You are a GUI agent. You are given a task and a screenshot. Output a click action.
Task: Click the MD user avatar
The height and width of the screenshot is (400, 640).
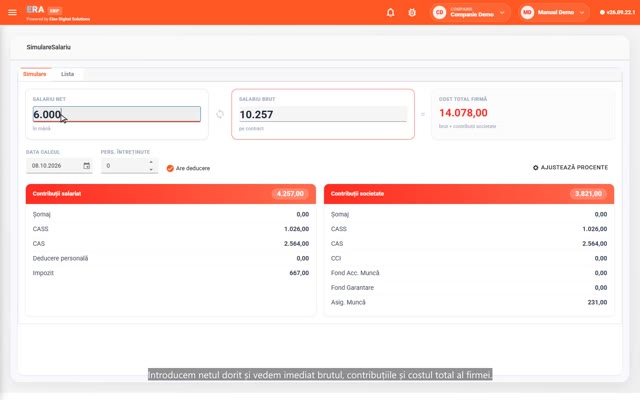(527, 12)
